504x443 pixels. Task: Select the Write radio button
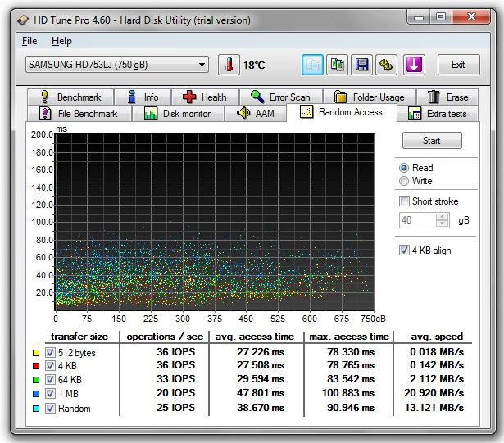(x=404, y=181)
